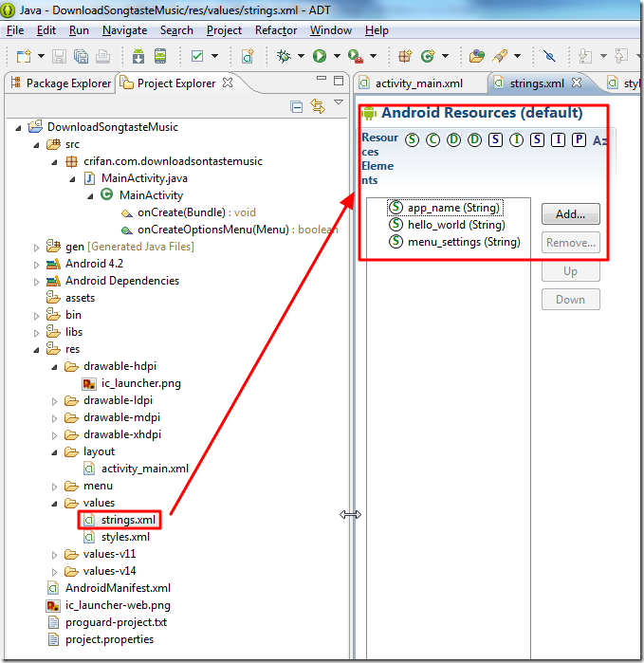Expand the drawable-ldpi folder
Screen dimensions: 644x663
[55, 402]
